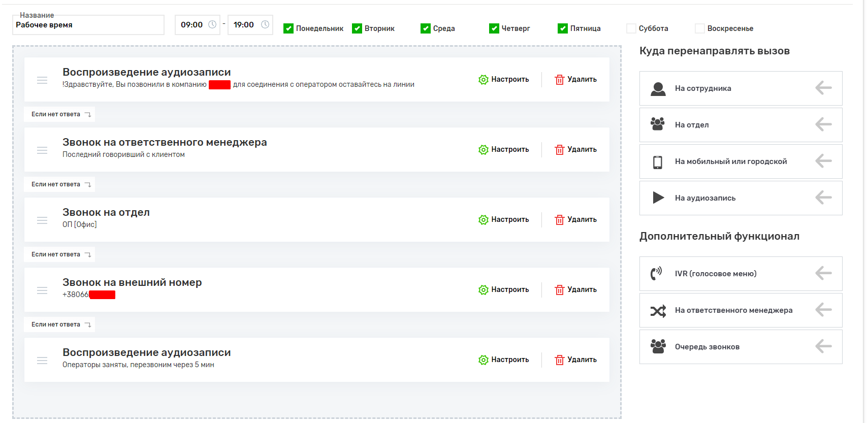Open the Если нет ответа selector below Звонок на отдел
This screenshot has width=868, height=423.
pos(60,254)
